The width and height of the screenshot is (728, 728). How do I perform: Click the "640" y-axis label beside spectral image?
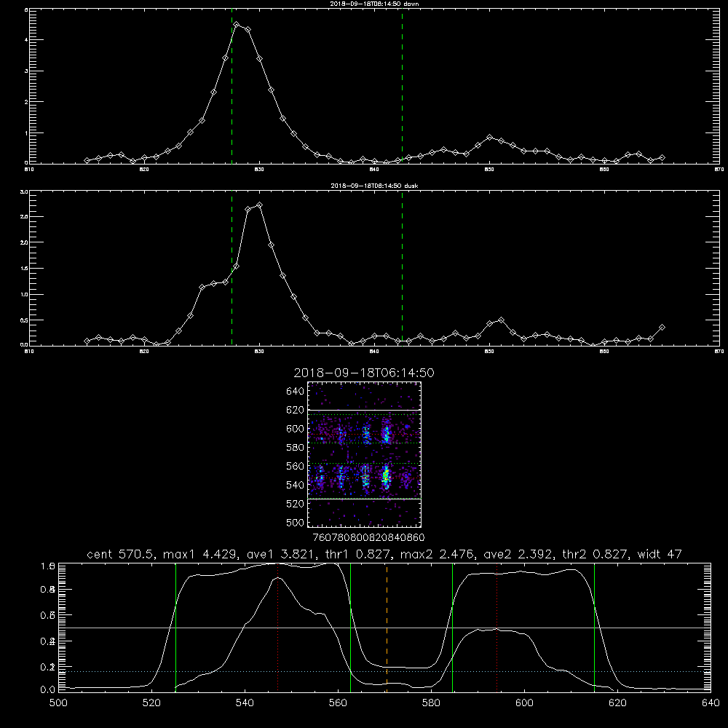(296, 392)
